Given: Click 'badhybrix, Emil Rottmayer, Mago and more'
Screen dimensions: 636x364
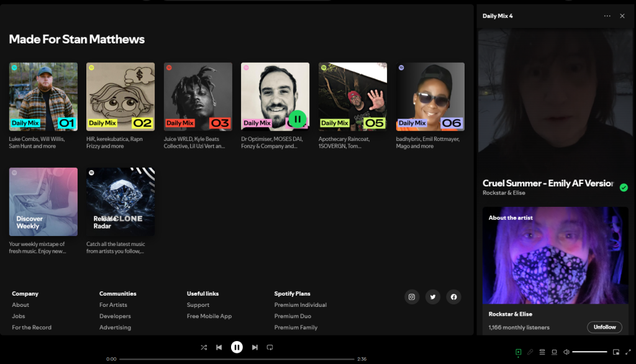Looking at the screenshot, I should (427, 142).
